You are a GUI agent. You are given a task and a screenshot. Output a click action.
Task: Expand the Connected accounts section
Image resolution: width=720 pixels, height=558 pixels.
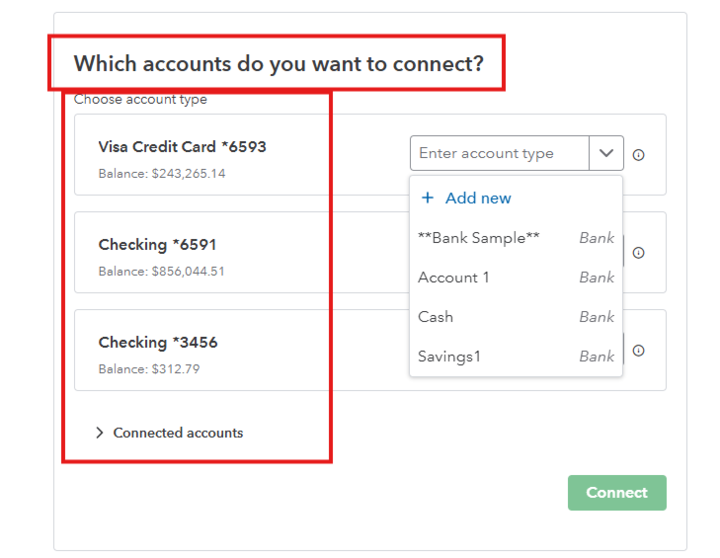click(x=100, y=433)
